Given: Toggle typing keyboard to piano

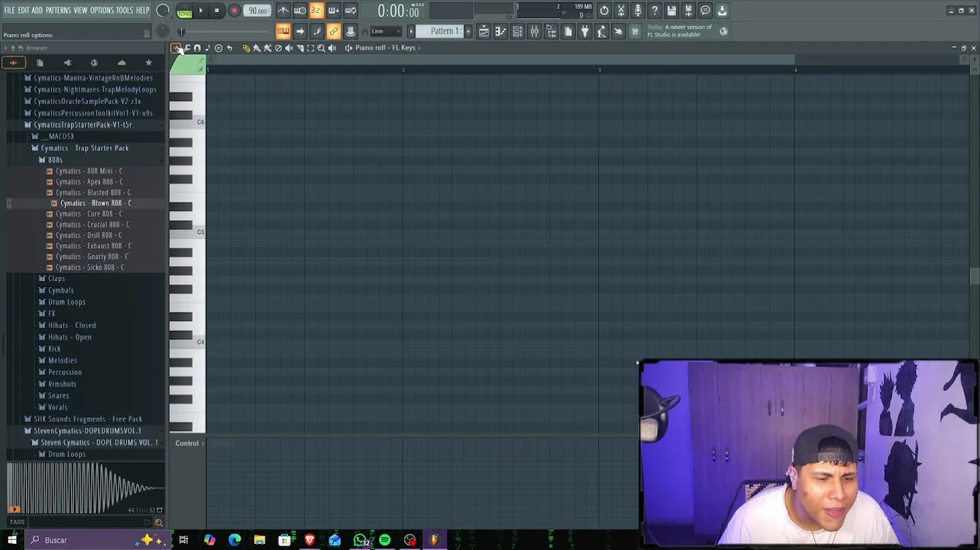Looking at the screenshot, I should pos(283,31).
